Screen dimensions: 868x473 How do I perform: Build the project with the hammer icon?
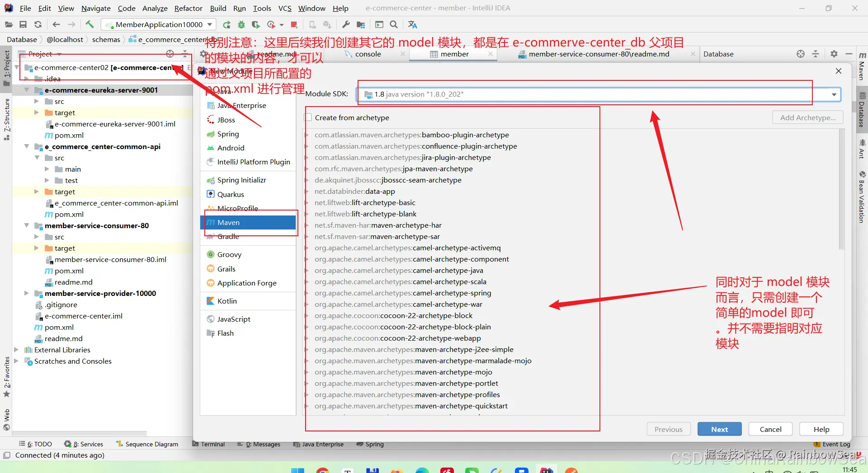coord(90,24)
